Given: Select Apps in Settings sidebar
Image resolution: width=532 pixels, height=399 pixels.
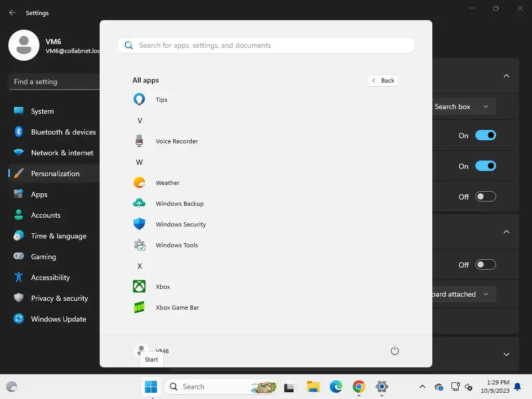Looking at the screenshot, I should 54,194.
